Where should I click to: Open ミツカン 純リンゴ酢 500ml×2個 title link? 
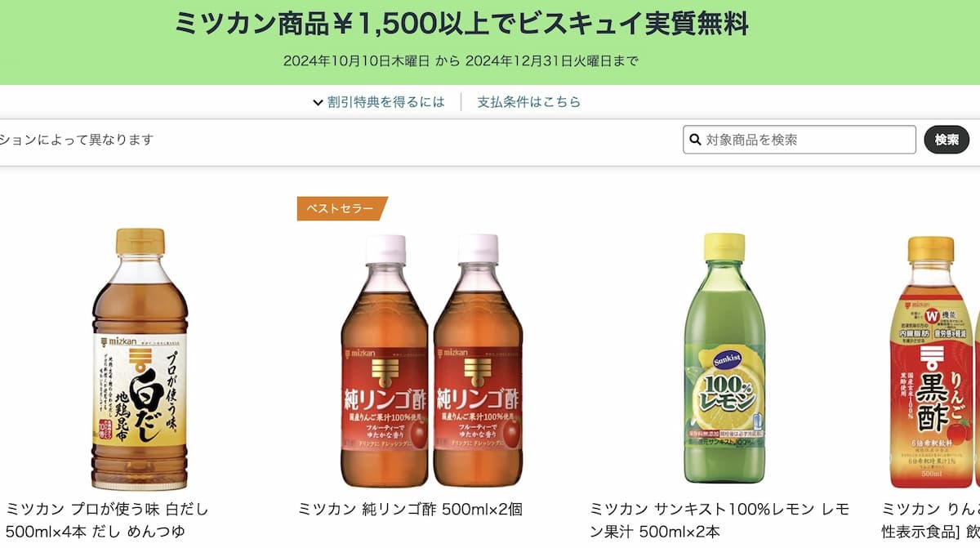[411, 510]
